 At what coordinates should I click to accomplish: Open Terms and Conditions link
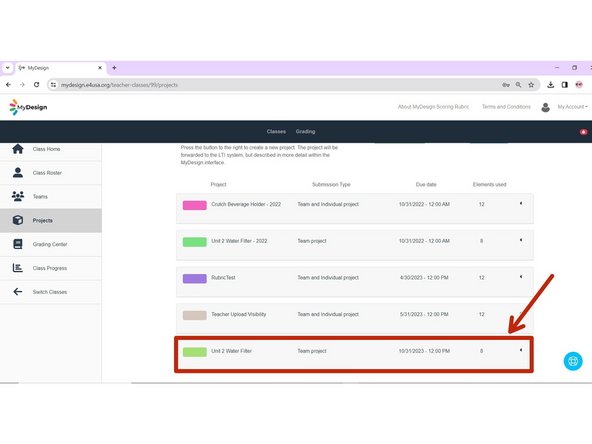coord(506,107)
